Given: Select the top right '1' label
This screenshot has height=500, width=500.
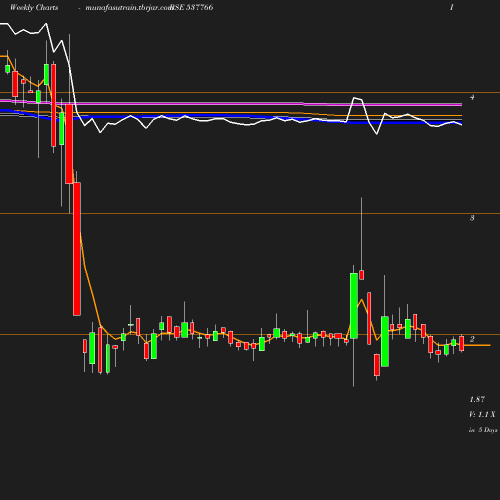Looking at the screenshot, I should click(x=452, y=7).
